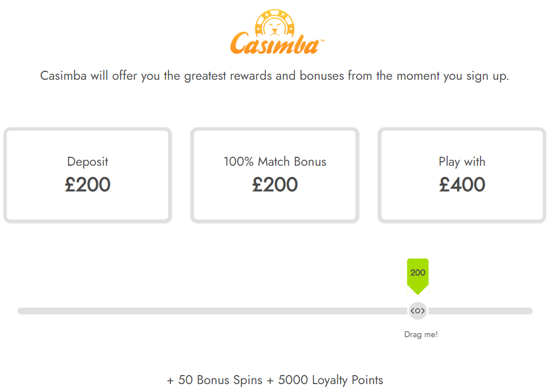Screen dimensions: 549x392
Task: Click the green 200 value marker
Action: click(418, 276)
